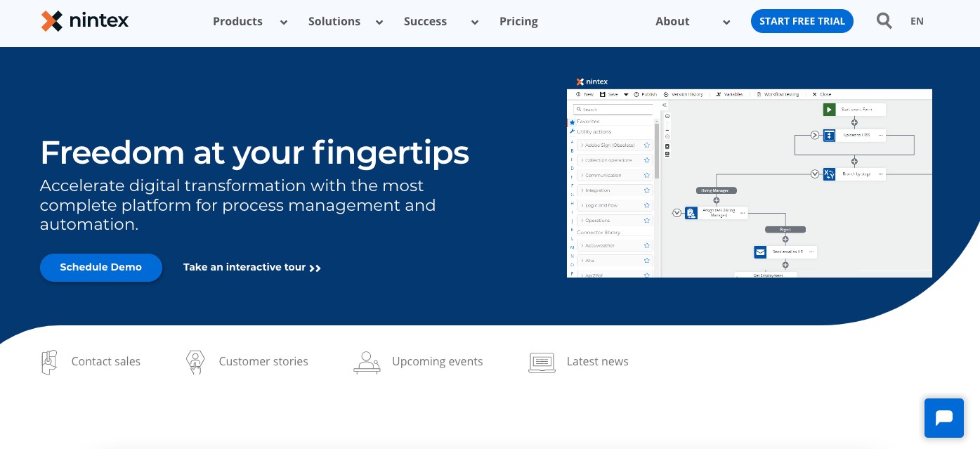Go to the Pricing page
980x449 pixels.
[518, 21]
